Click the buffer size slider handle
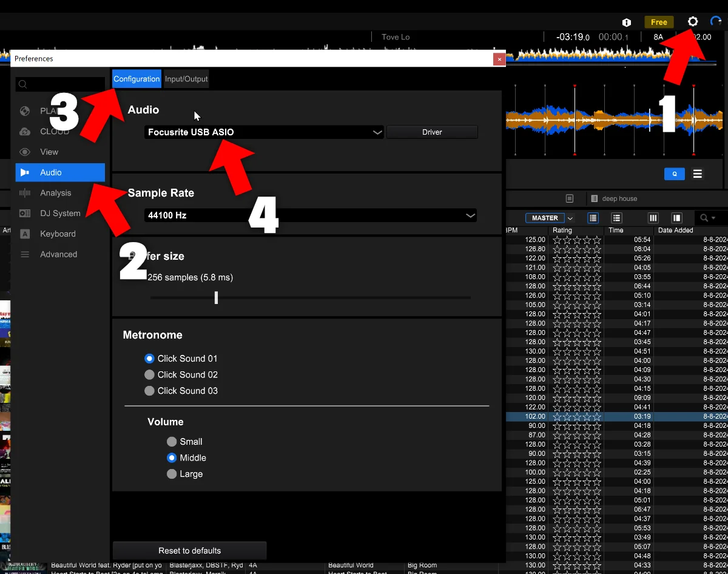Screen dimensions: 728x574 (216, 297)
